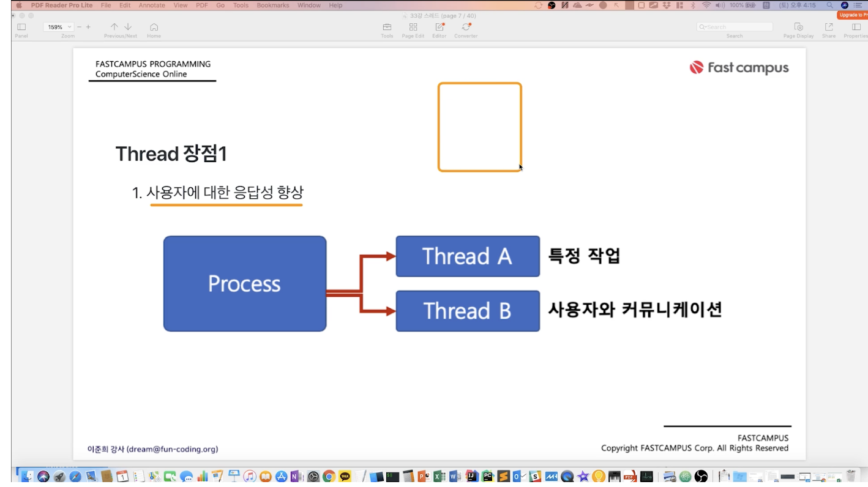Open IntelliJ IDEA in the dock
Screen dimensions: 868x487
click(472, 477)
